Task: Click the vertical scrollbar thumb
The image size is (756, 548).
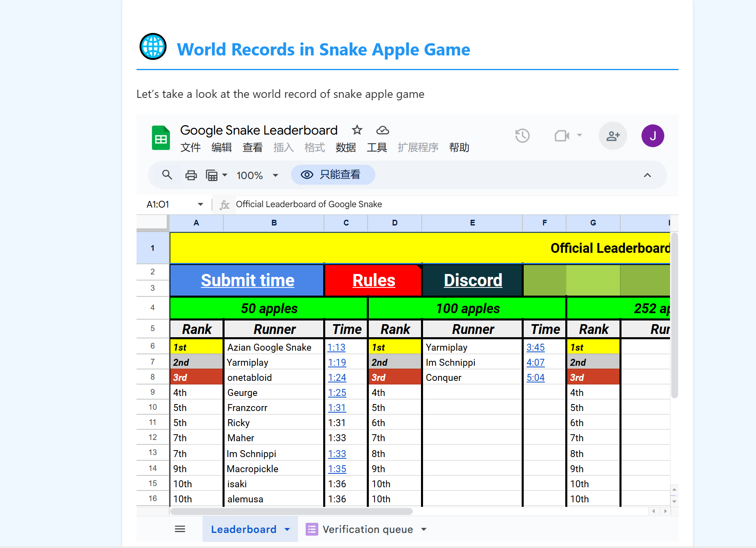Action: (674, 316)
